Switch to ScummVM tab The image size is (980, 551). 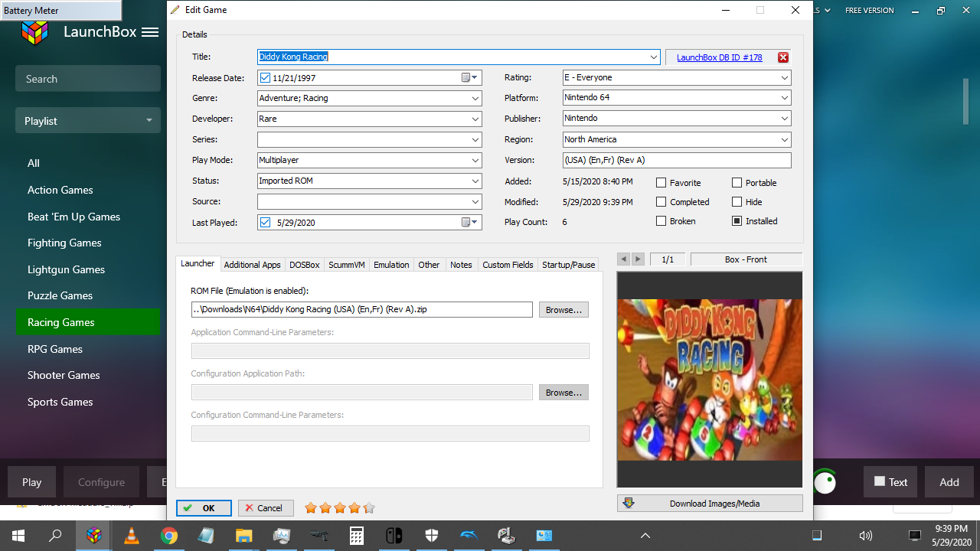click(x=346, y=265)
